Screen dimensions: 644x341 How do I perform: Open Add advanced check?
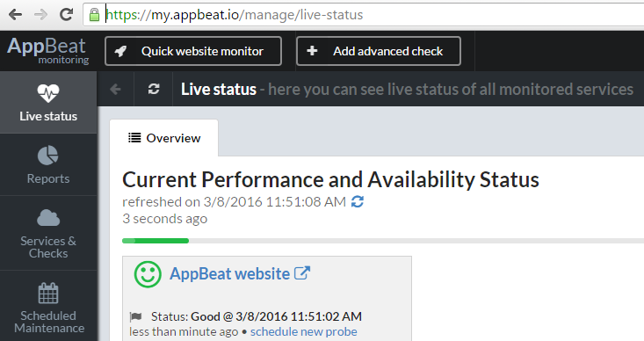coord(379,51)
